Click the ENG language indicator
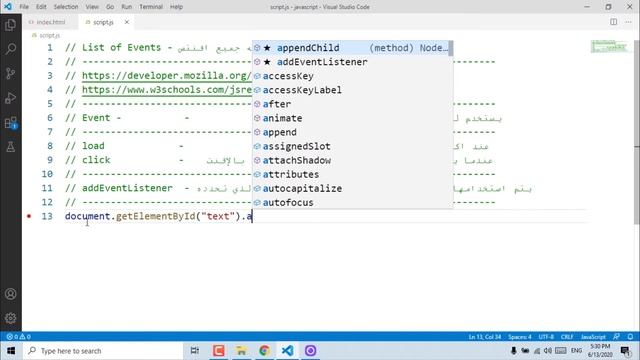Viewport: 640px width, 360px height. pos(576,351)
